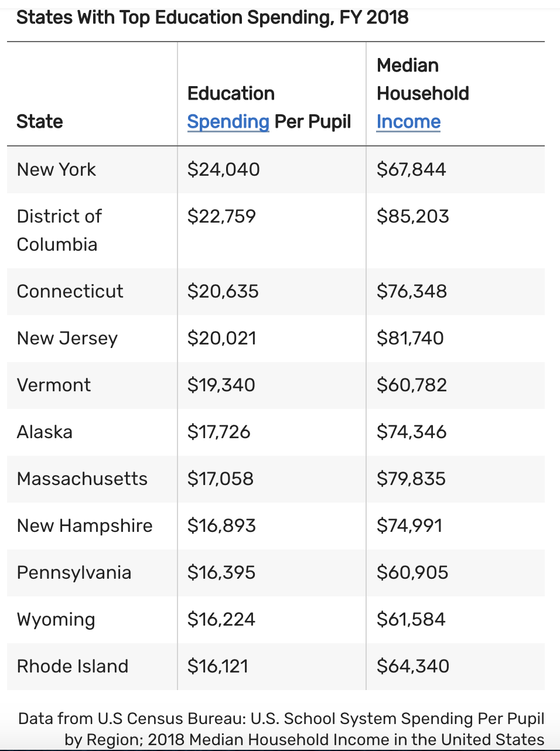Image resolution: width=560 pixels, height=751 pixels.
Task: Select the Wyoming row name
Action: (56, 620)
